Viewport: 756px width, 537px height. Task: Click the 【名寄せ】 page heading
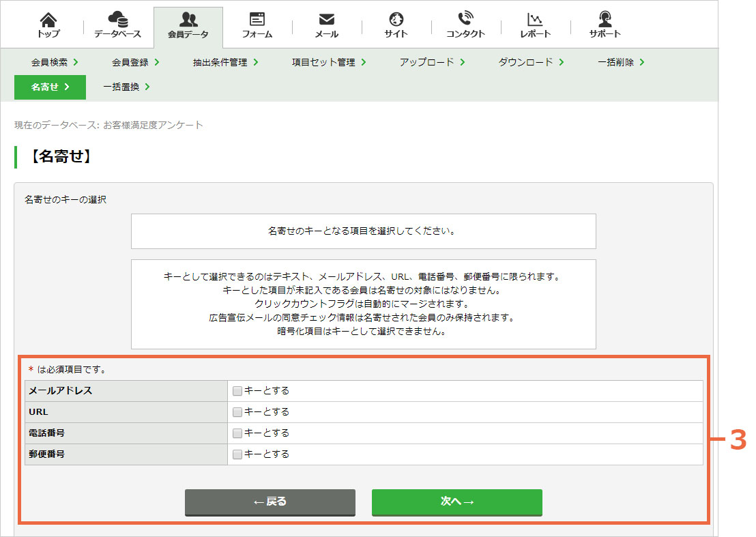[60, 157]
